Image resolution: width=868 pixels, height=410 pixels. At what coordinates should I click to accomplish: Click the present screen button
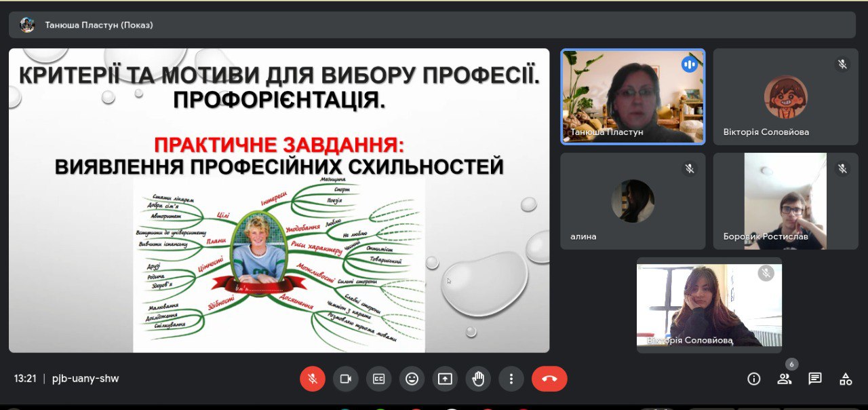(x=445, y=379)
